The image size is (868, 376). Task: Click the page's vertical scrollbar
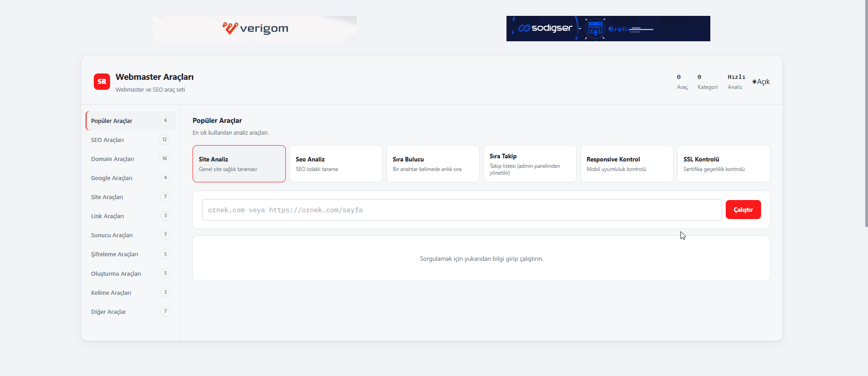(x=866, y=113)
